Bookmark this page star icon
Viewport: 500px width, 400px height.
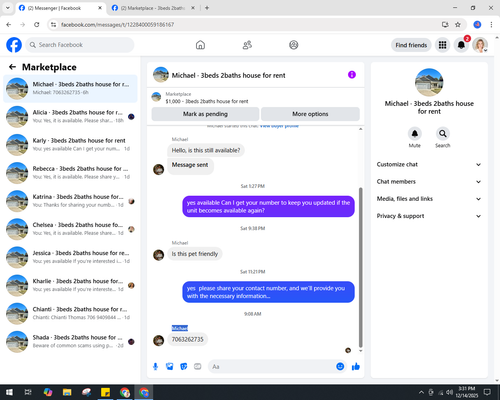(x=458, y=24)
